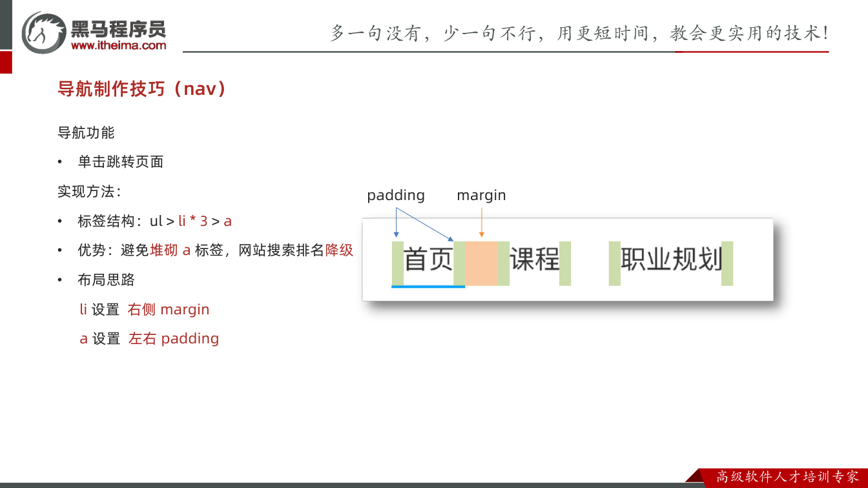Viewport: 868px width, 488px height.
Task: Click the black horse logo icon
Action: (x=44, y=32)
